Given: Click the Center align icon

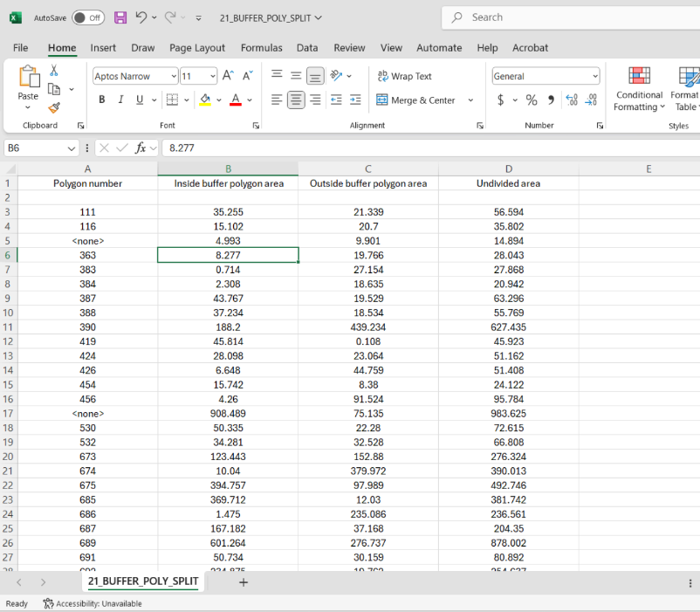Looking at the screenshot, I should [x=296, y=100].
